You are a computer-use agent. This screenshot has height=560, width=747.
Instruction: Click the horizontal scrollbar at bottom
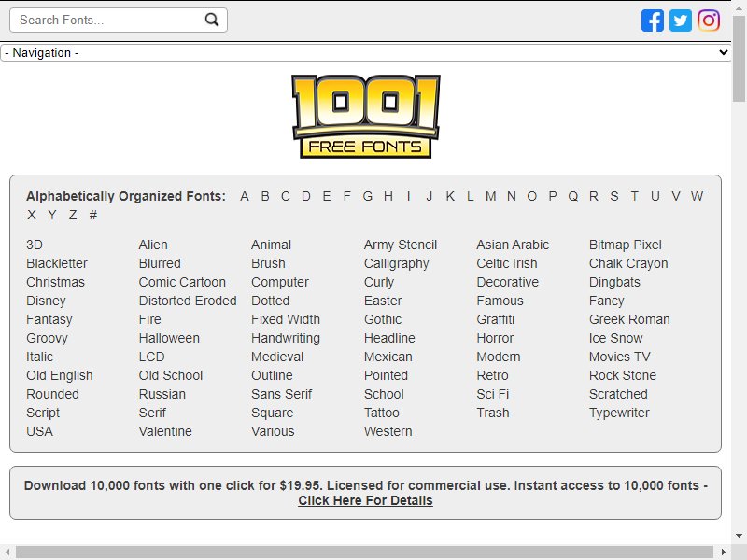click(x=364, y=553)
